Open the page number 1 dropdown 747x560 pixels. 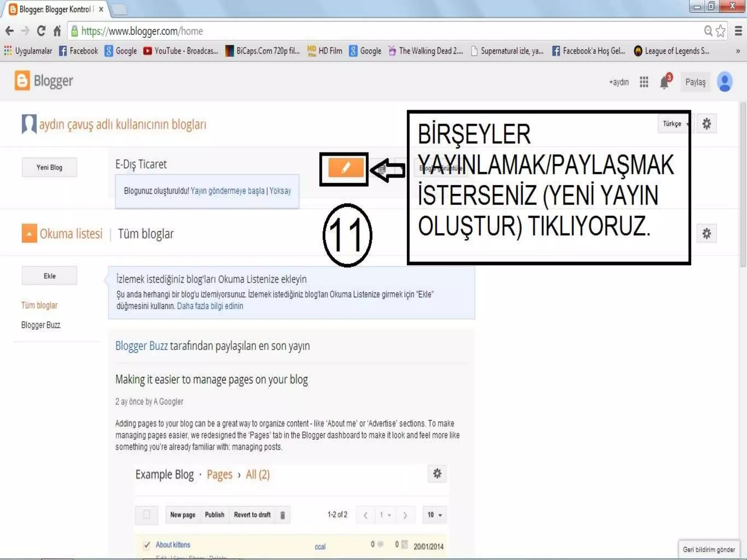(x=385, y=515)
